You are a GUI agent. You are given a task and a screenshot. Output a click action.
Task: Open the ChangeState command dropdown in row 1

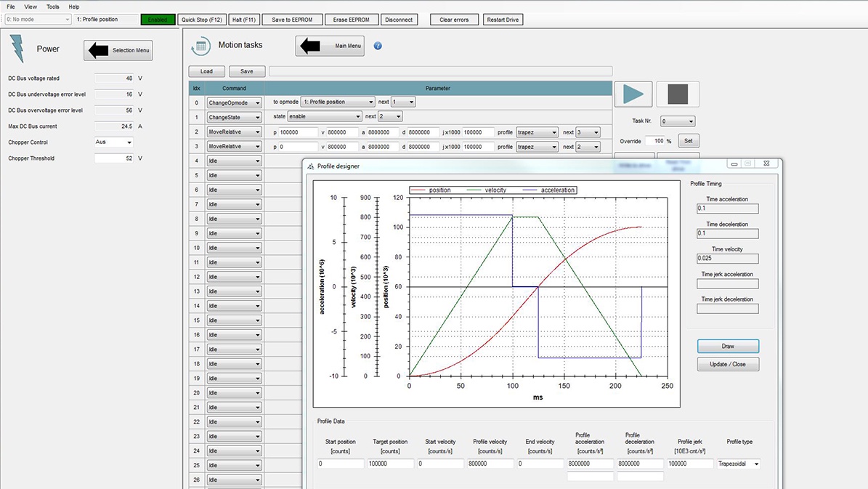pos(234,117)
